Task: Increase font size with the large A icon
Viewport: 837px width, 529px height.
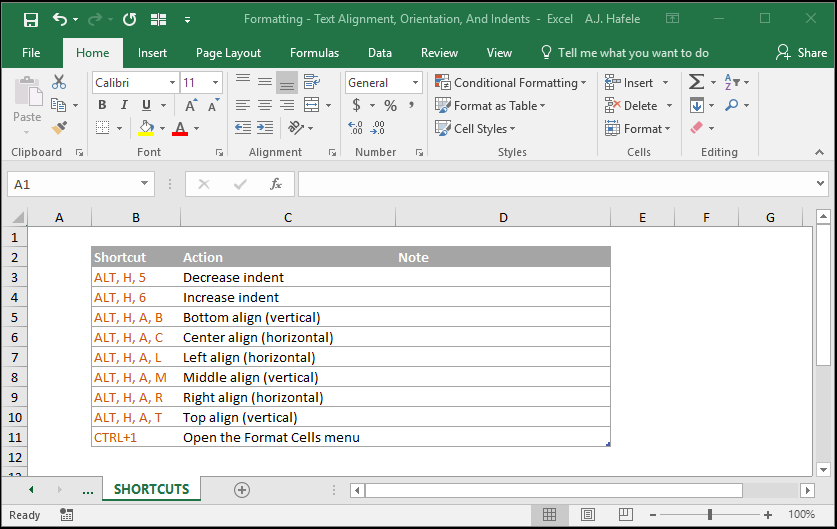Action: (x=191, y=105)
